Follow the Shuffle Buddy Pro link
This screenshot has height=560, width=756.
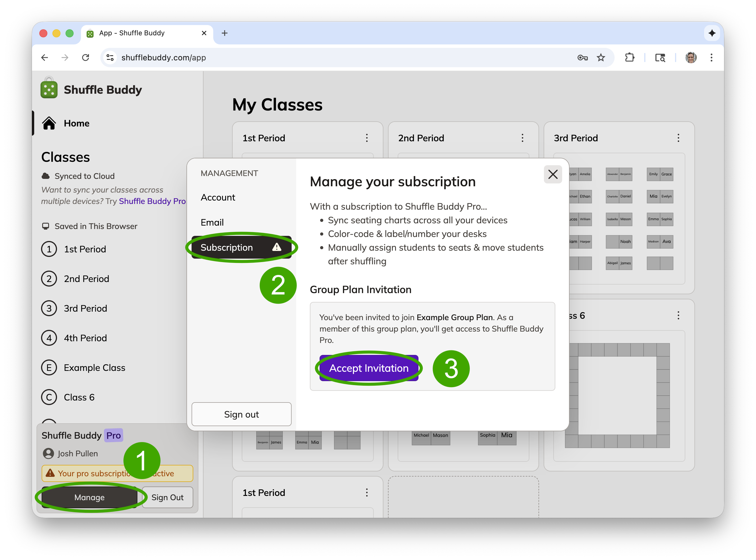tap(152, 201)
